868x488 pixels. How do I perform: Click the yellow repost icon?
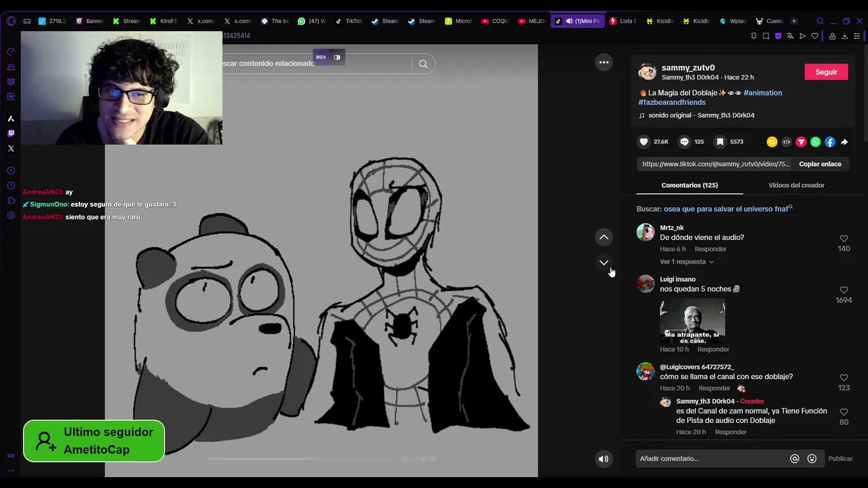coord(772,142)
